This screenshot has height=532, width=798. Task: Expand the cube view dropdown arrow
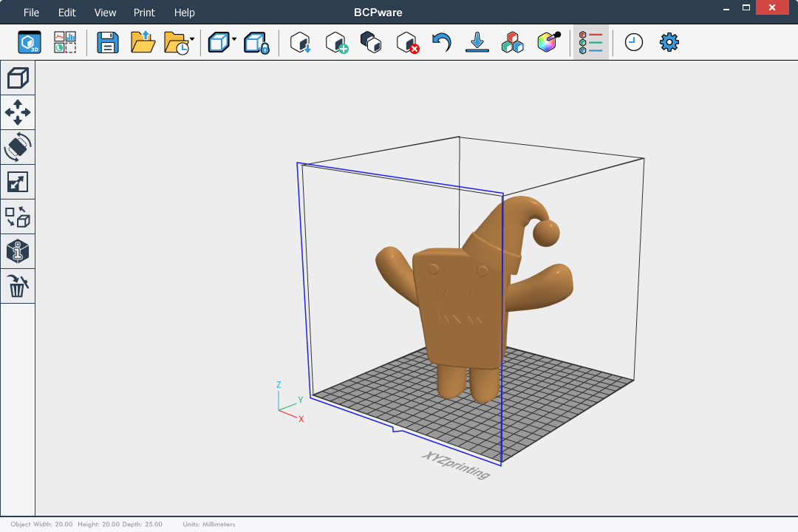click(234, 39)
